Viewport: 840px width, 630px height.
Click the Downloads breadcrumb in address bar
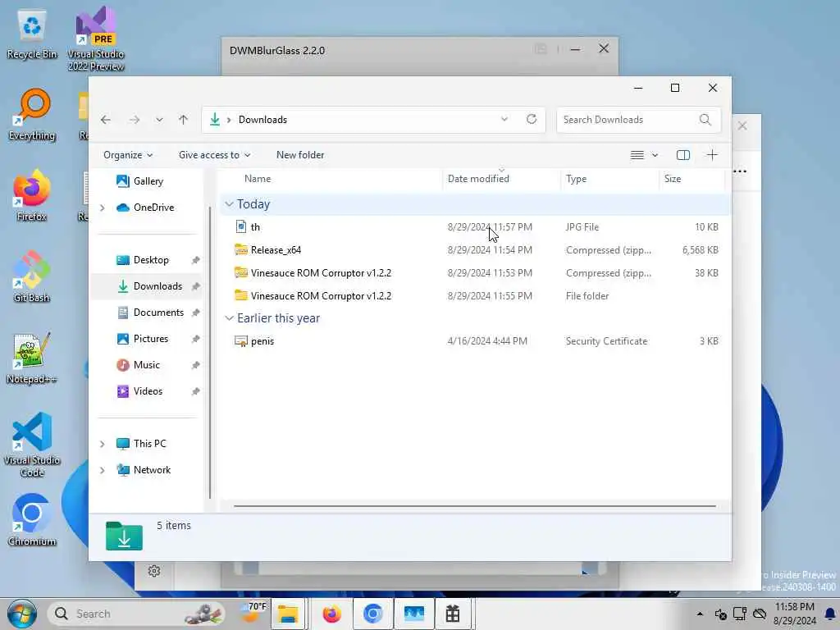(262, 120)
